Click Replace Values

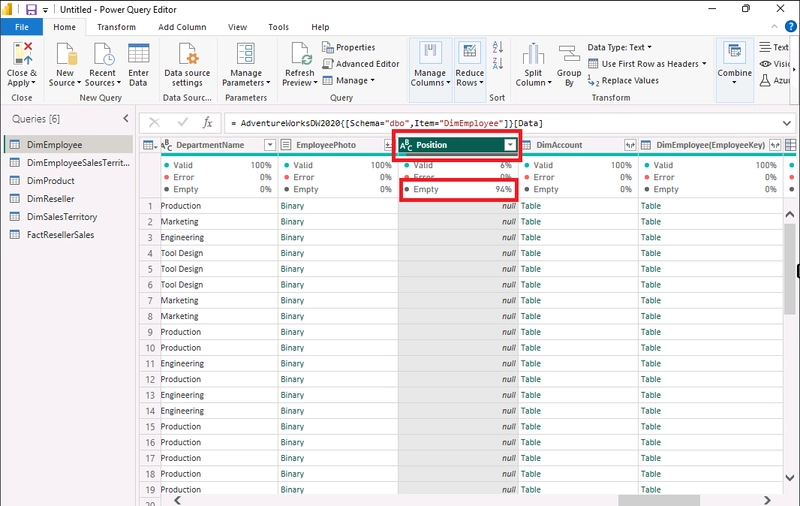(623, 81)
